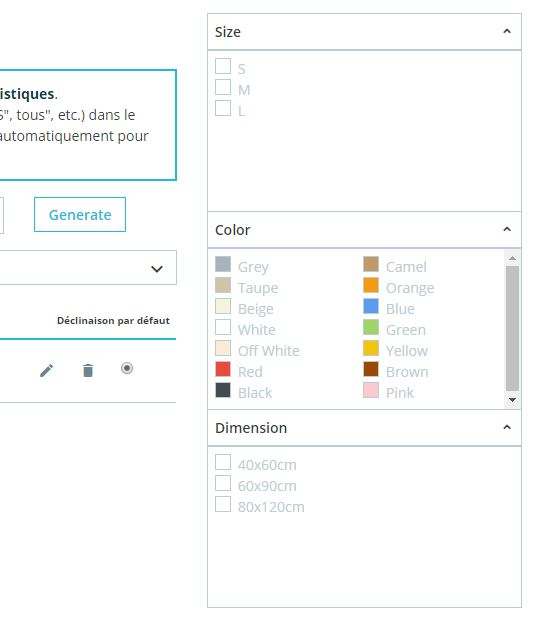
Task: Select the Camel color swatch
Action: [371, 264]
